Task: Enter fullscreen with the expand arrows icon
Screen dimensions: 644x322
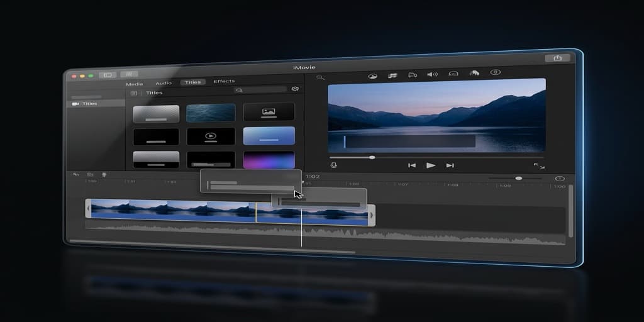Action: point(539,166)
